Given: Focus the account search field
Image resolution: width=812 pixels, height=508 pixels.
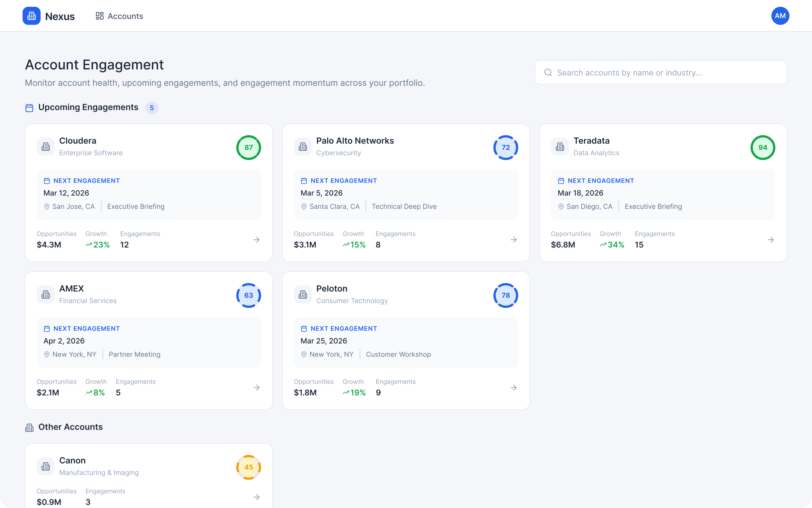Looking at the screenshot, I should pos(660,73).
